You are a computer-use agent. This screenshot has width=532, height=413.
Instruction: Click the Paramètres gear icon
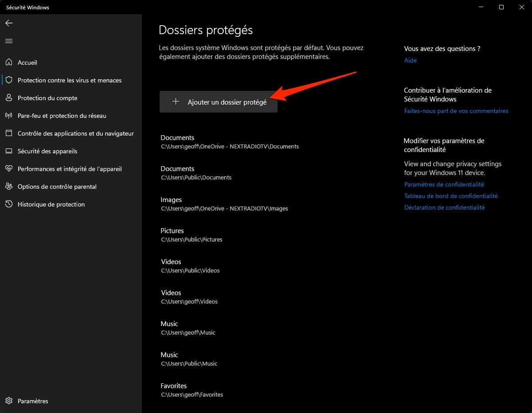click(8, 401)
